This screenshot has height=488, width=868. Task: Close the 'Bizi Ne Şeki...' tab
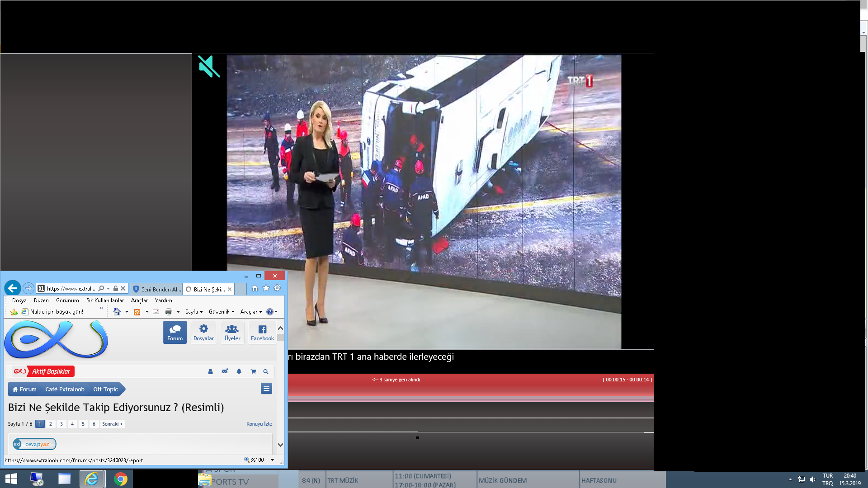pyautogui.click(x=230, y=289)
